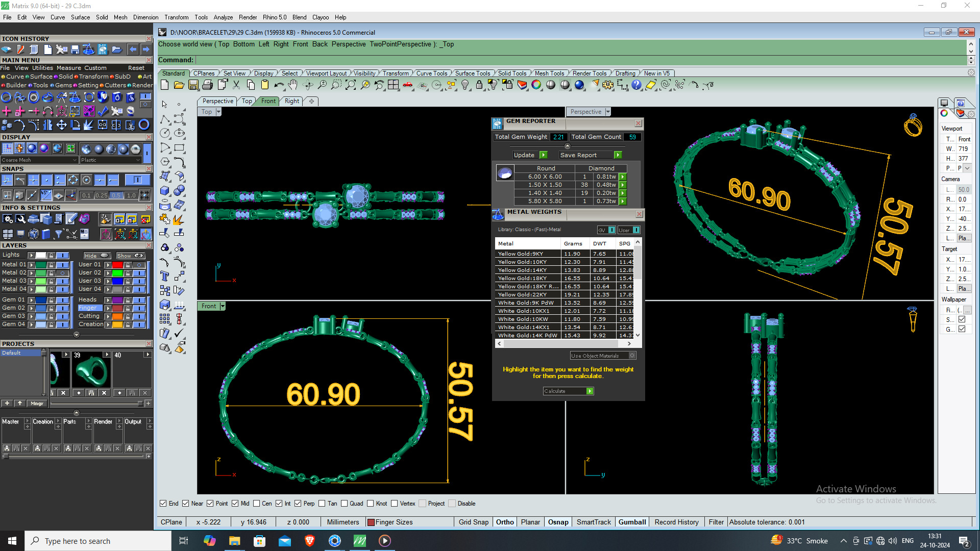980x551 pixels.
Task: Click the Undo arrow icon
Action: [x=279, y=85]
